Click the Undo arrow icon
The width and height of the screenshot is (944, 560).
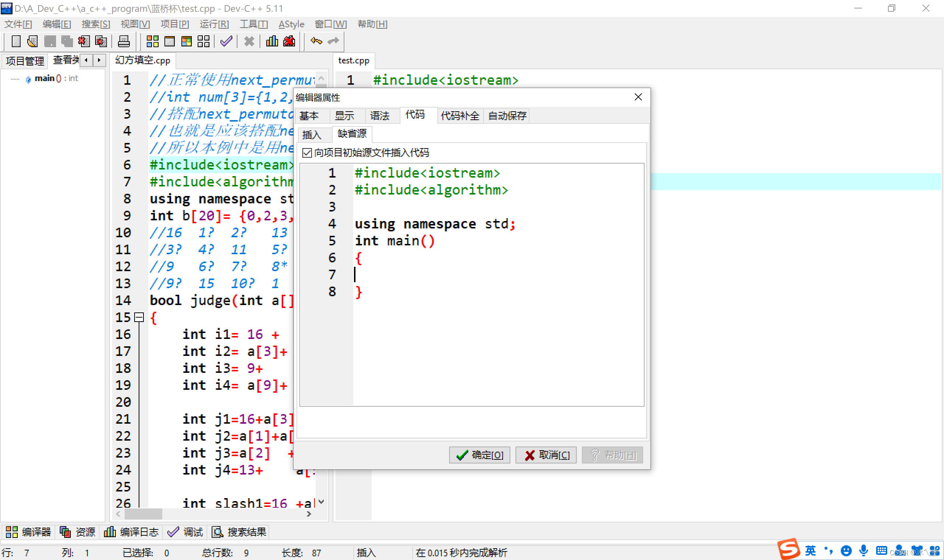click(x=316, y=41)
